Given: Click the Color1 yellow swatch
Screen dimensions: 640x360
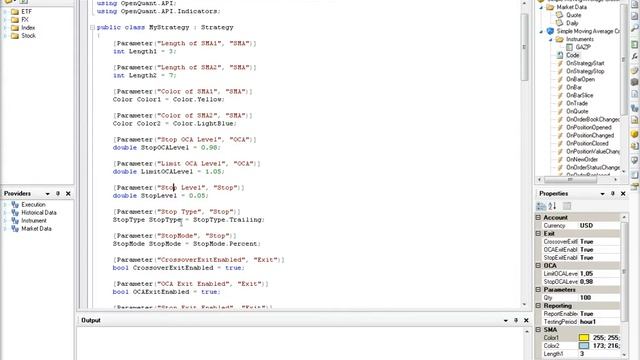Looking at the screenshot, I should click(x=584, y=338).
